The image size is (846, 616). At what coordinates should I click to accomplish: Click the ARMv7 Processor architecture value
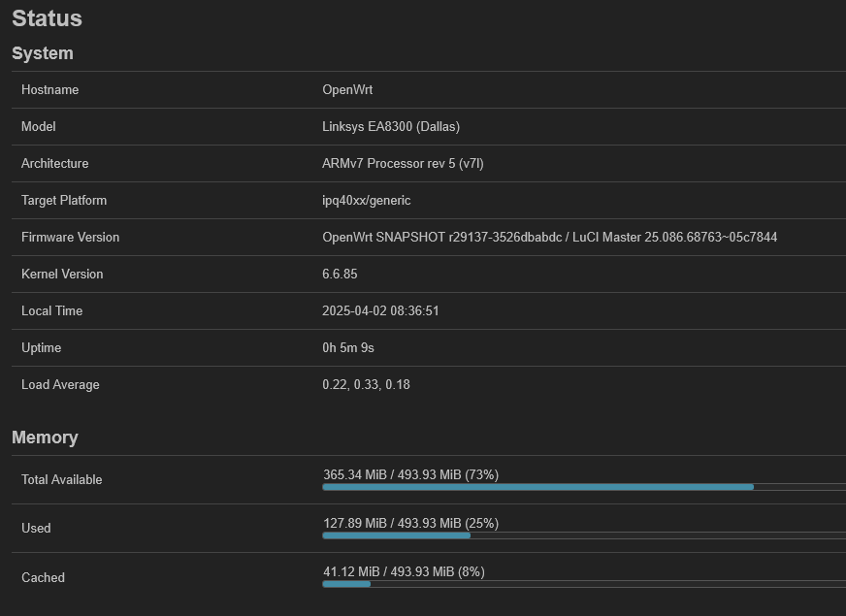403,163
